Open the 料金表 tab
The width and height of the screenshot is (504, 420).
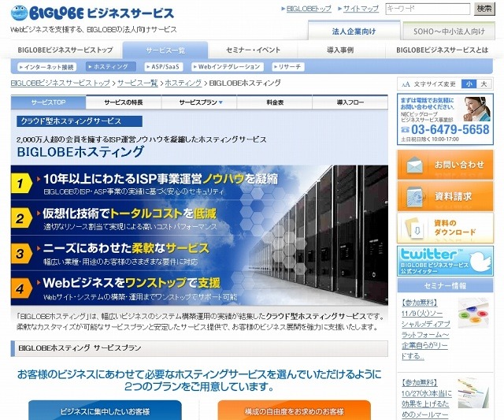tap(275, 102)
